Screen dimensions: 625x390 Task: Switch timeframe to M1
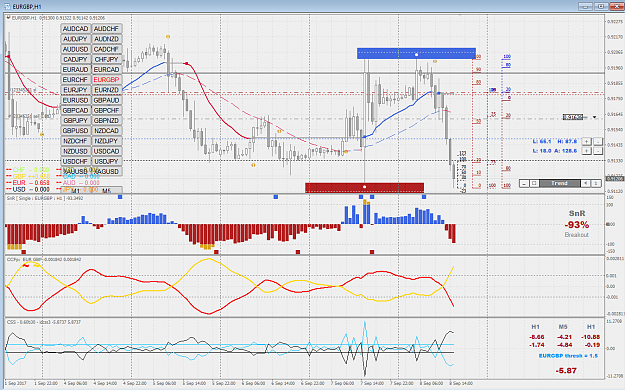click(x=76, y=191)
